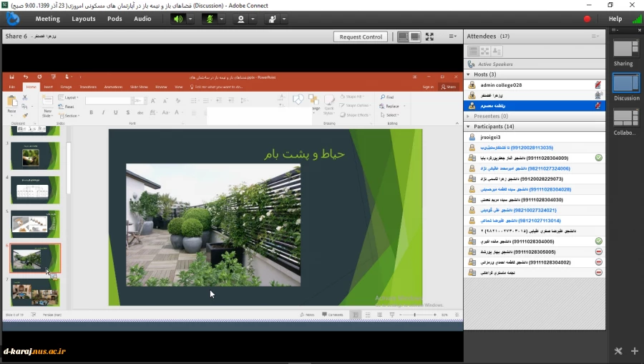Open the microphone options dropdown arrow

pos(222,19)
